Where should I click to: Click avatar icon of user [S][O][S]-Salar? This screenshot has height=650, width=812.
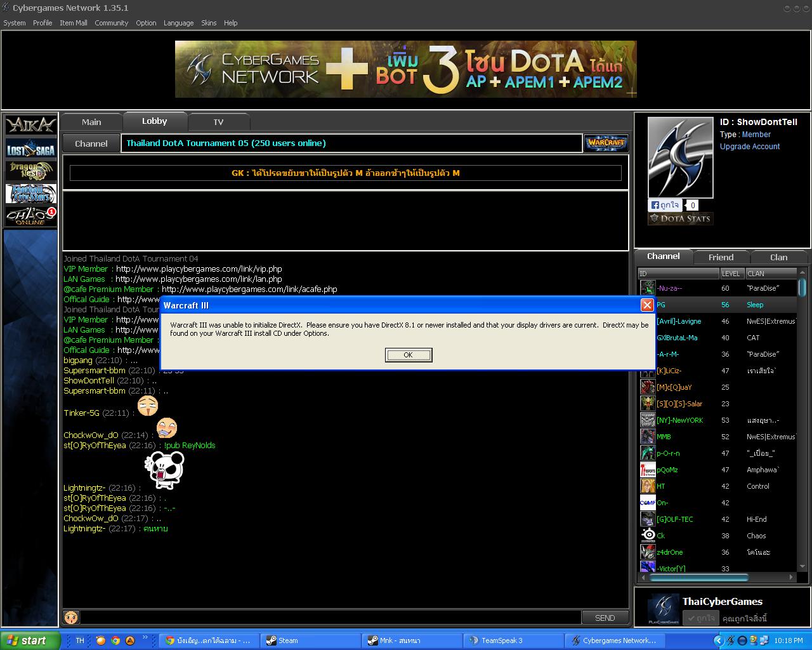[648, 404]
